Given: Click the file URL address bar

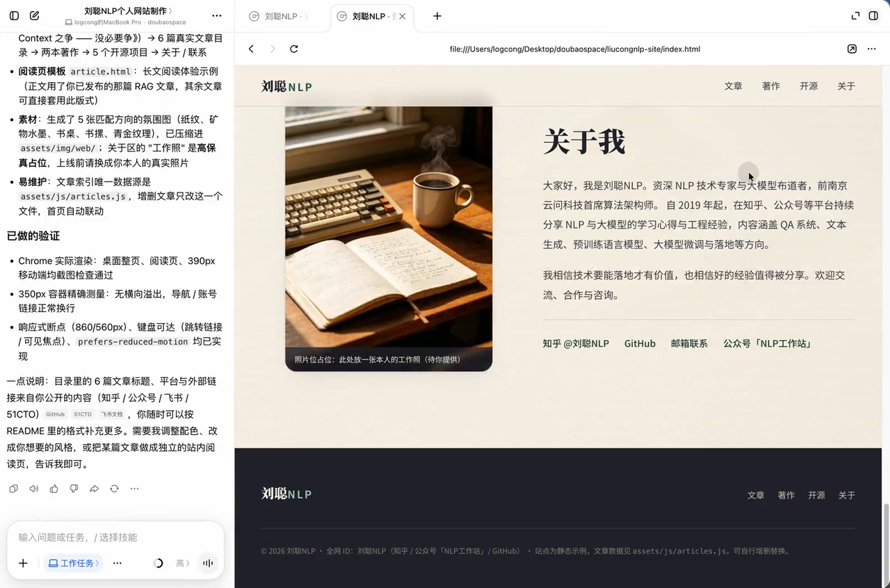Looking at the screenshot, I should coord(574,49).
